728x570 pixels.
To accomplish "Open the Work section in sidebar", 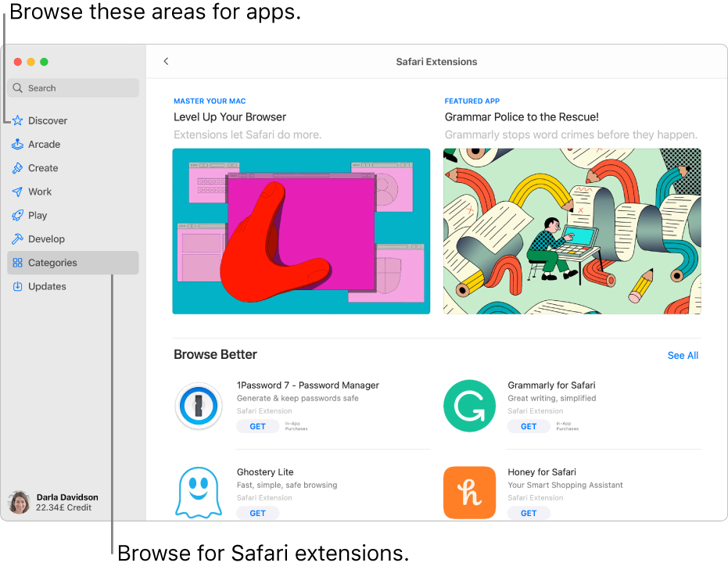I will point(18,192).
